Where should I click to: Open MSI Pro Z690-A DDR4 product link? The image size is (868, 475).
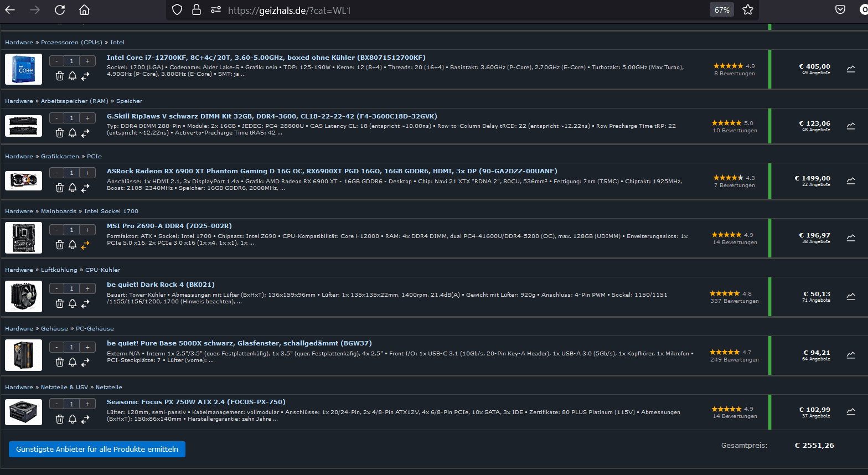pos(169,226)
